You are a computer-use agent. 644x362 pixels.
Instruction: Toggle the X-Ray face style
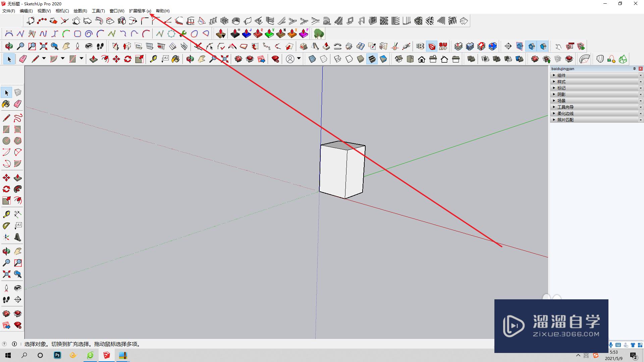[x=312, y=59]
